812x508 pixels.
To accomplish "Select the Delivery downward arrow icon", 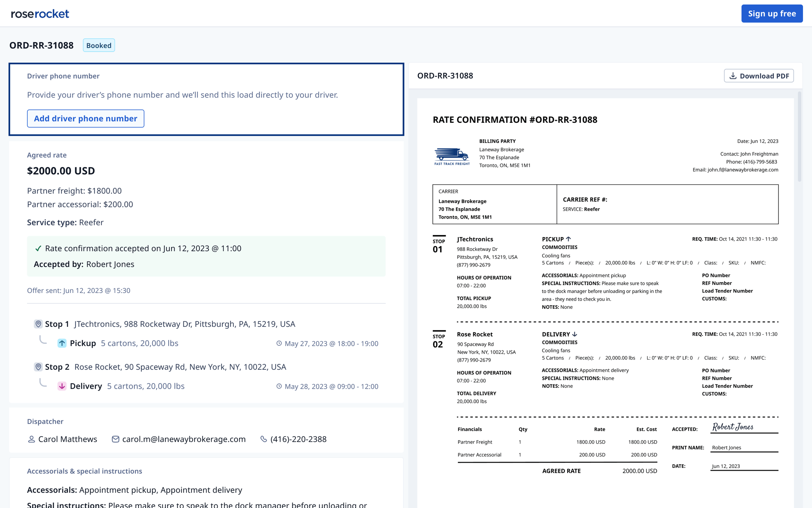I will pos(62,386).
